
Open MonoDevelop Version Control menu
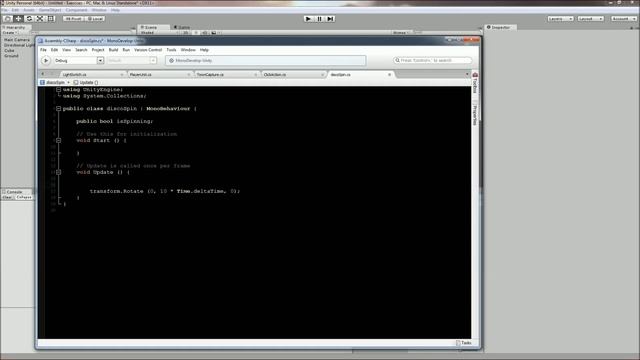148,50
